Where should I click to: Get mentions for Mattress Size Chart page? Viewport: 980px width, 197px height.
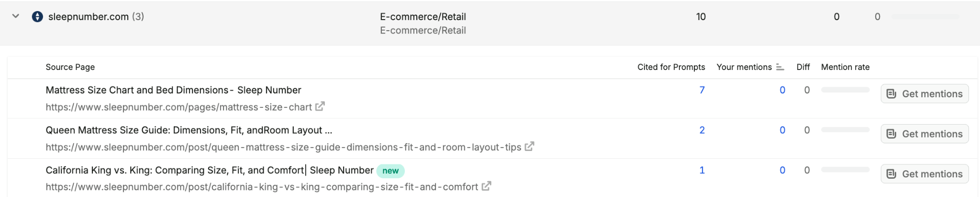(x=924, y=94)
